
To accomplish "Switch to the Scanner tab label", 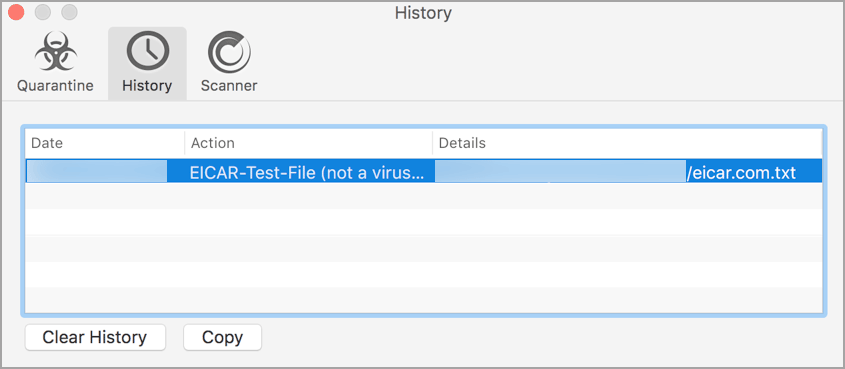I will coord(229,85).
